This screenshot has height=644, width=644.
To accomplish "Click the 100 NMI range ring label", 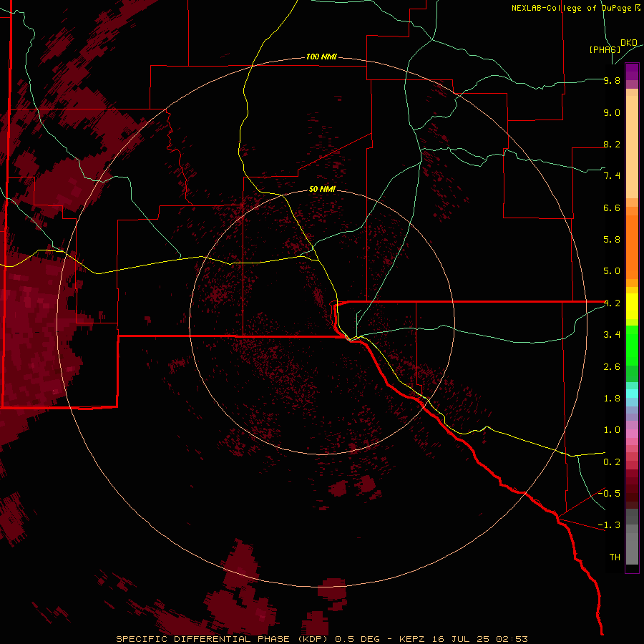I will [321, 57].
